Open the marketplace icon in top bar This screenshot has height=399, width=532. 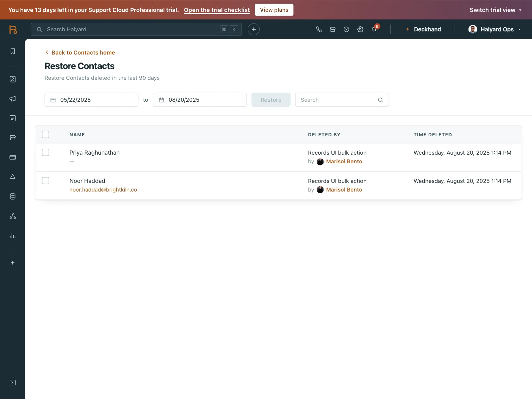coord(332,29)
